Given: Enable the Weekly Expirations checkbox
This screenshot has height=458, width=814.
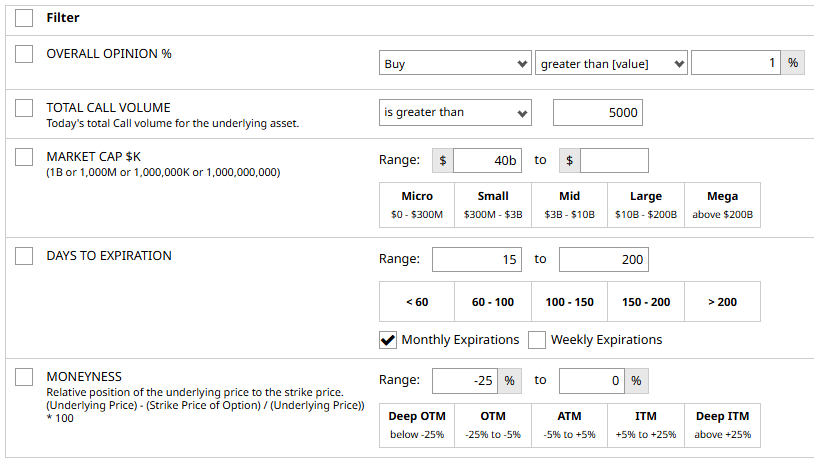Looking at the screenshot, I should coord(537,340).
